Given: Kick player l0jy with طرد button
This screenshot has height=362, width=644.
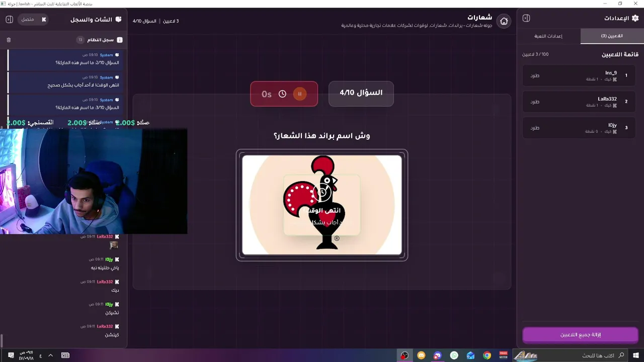Looking at the screenshot, I should 535,128.
